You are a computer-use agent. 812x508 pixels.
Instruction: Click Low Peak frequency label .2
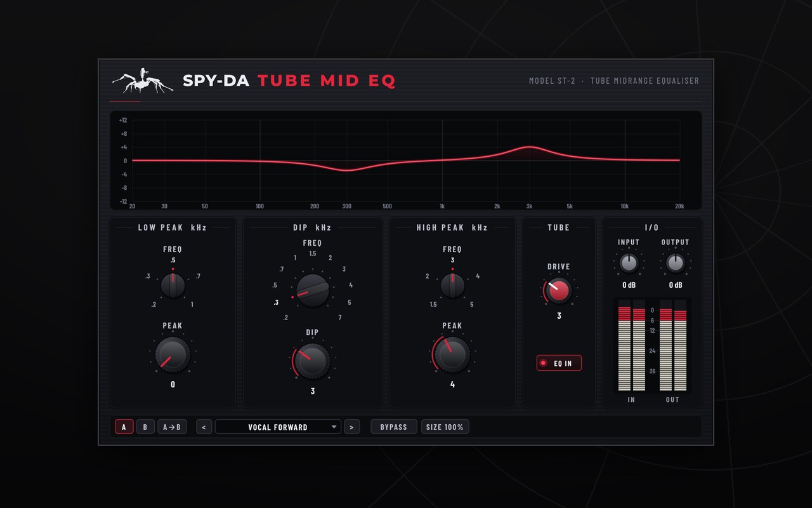pyautogui.click(x=154, y=305)
